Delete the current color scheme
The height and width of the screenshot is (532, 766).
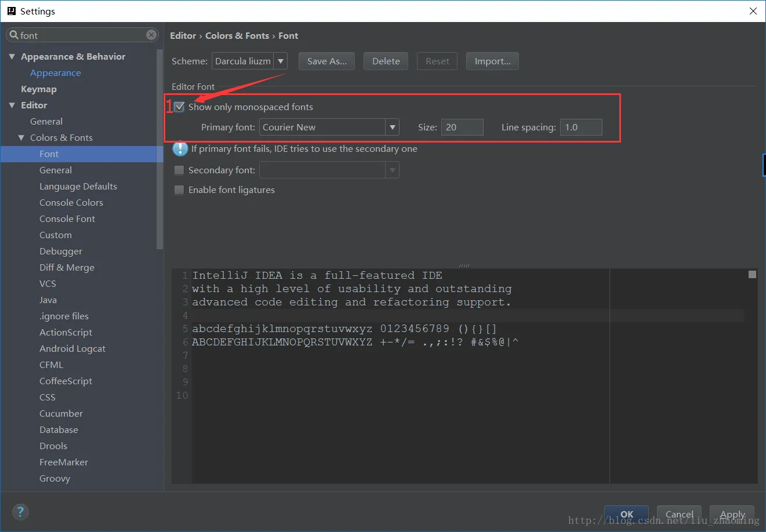click(386, 61)
